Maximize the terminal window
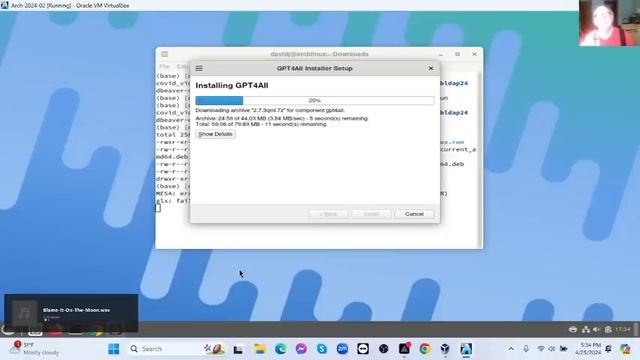 tap(458, 54)
